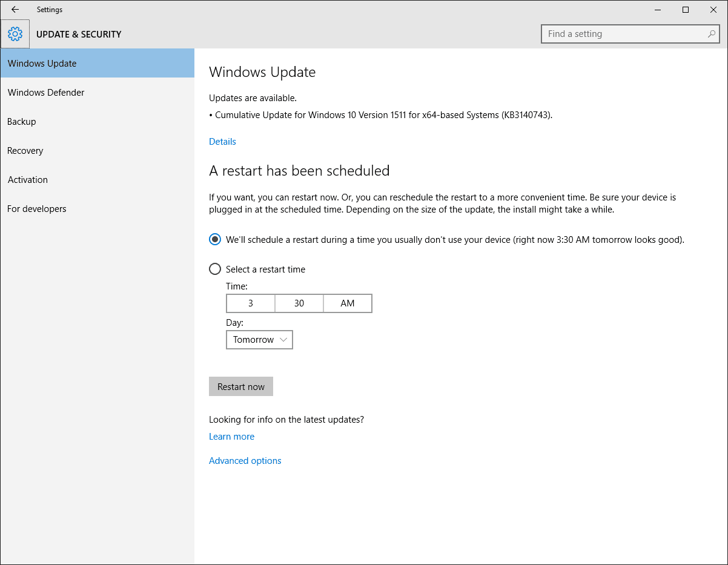Viewport: 728px width, 565px height.
Task: Click the KB3140743 cumulative update text
Action: click(381, 114)
